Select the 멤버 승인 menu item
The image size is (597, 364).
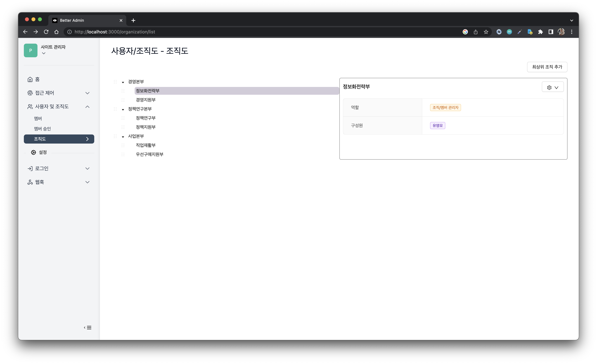pyautogui.click(x=42, y=129)
